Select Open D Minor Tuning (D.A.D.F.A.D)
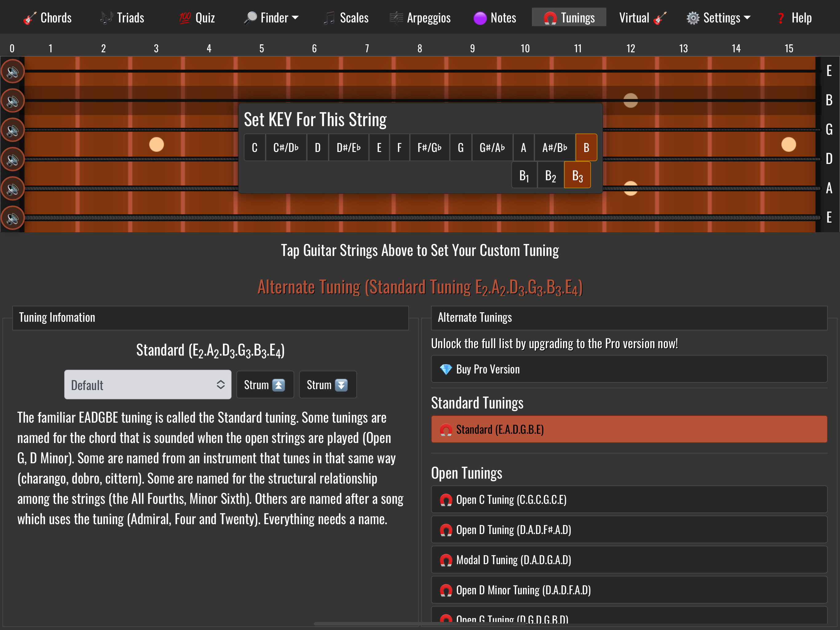 [629, 590]
